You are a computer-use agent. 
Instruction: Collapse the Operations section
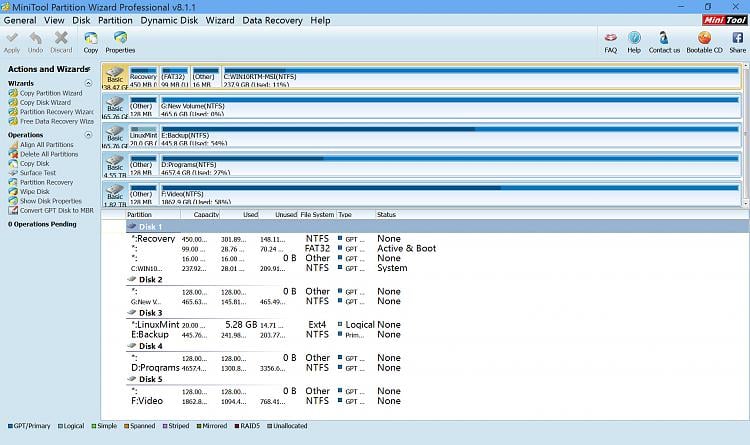click(88, 135)
